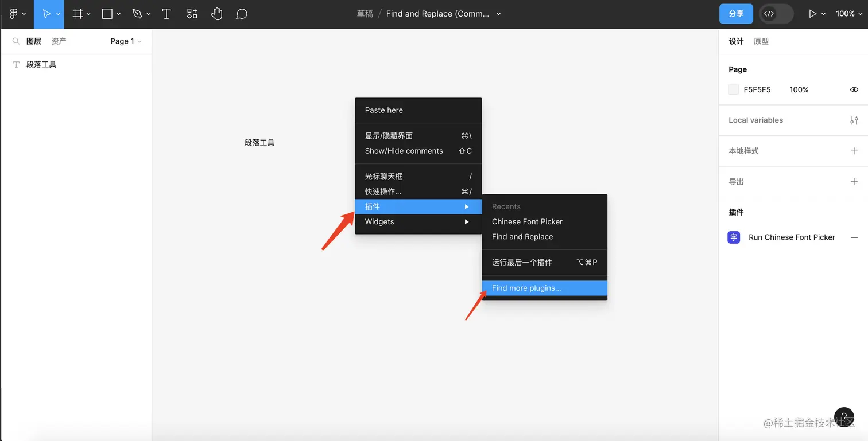Edit the F5F5F5 hex color field
This screenshot has width=868, height=441.
click(x=757, y=90)
